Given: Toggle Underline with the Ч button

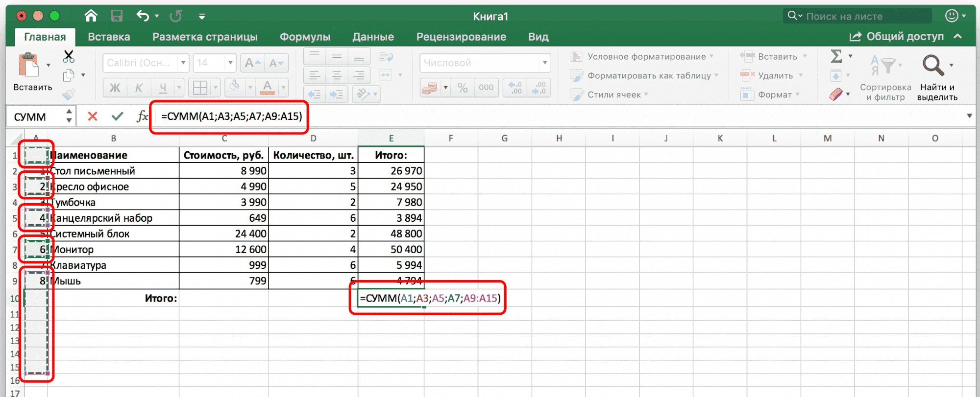Looking at the screenshot, I should 163,88.
